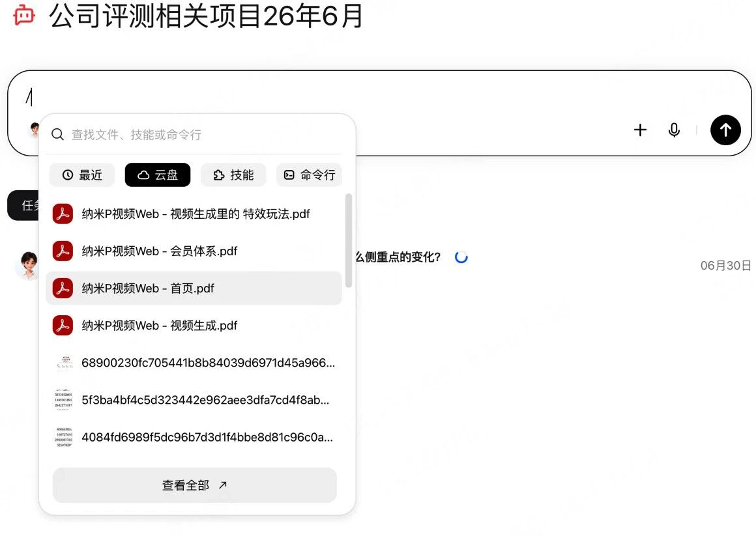Click thumbnail of file 68900230fc70...

pos(64,363)
